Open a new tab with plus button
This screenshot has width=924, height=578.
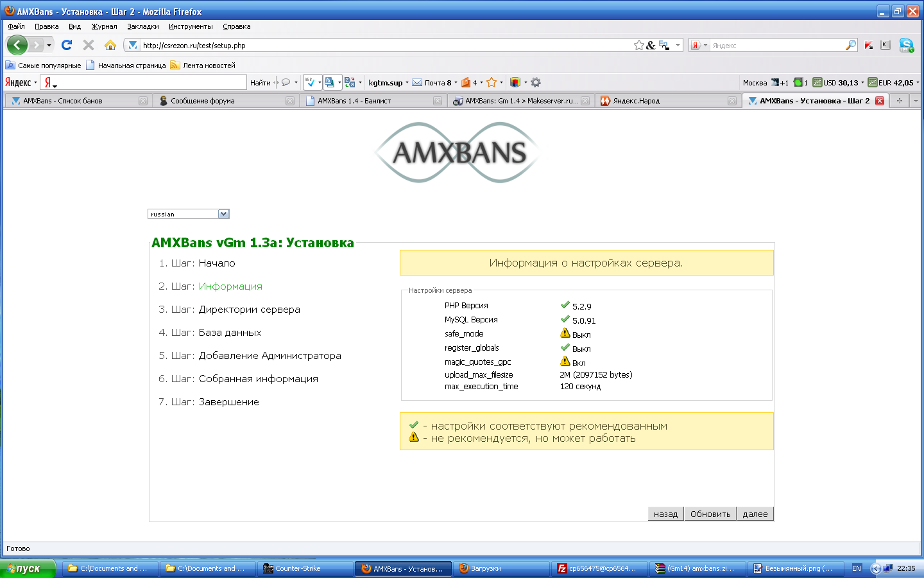click(900, 101)
